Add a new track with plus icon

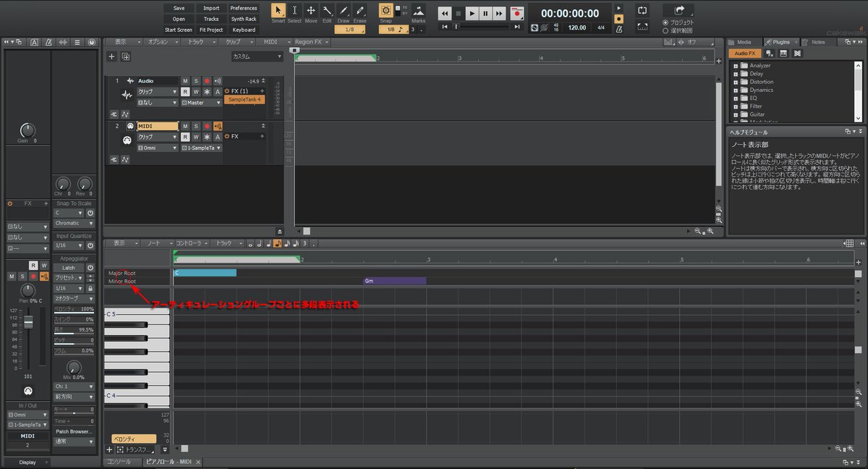(x=111, y=56)
